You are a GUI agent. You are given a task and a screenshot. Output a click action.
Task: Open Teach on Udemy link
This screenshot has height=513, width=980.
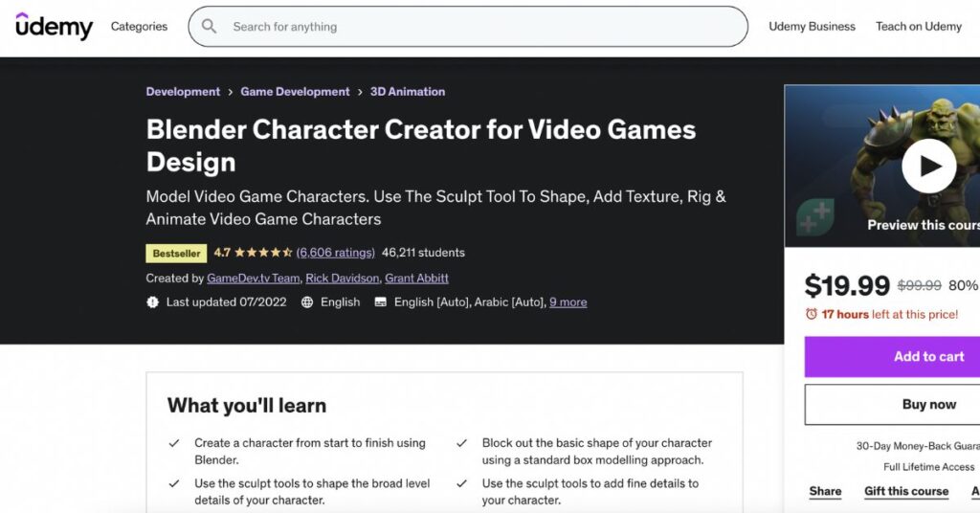click(x=918, y=26)
